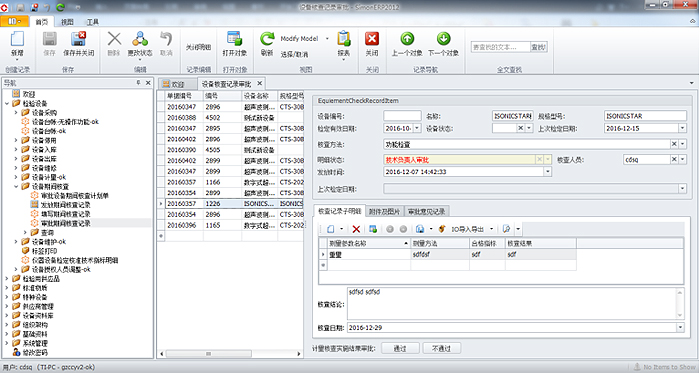Screen dimensions: 700x373
Task: Close the 设备核查记录审批 document tab
Action: click(x=259, y=83)
